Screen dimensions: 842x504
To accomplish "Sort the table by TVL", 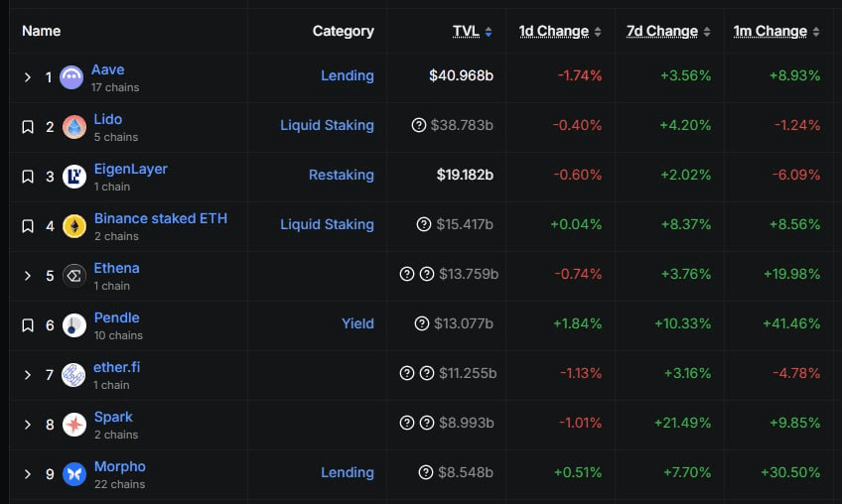I will point(472,32).
